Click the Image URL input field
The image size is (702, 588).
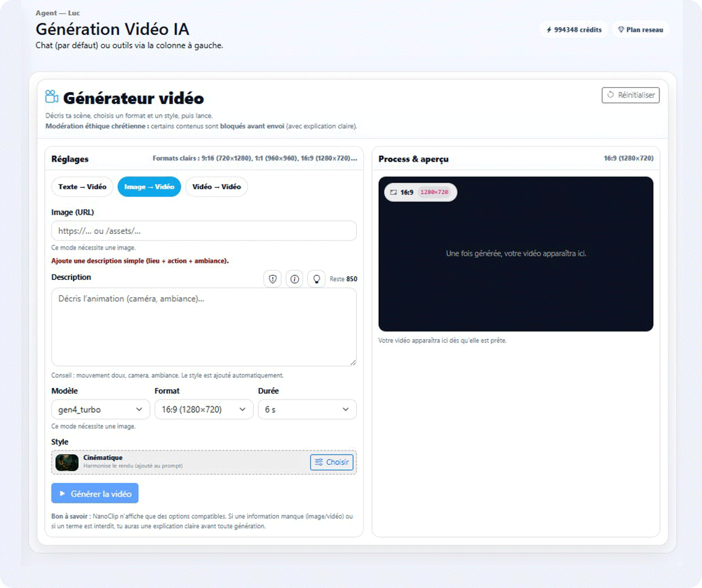coord(204,230)
